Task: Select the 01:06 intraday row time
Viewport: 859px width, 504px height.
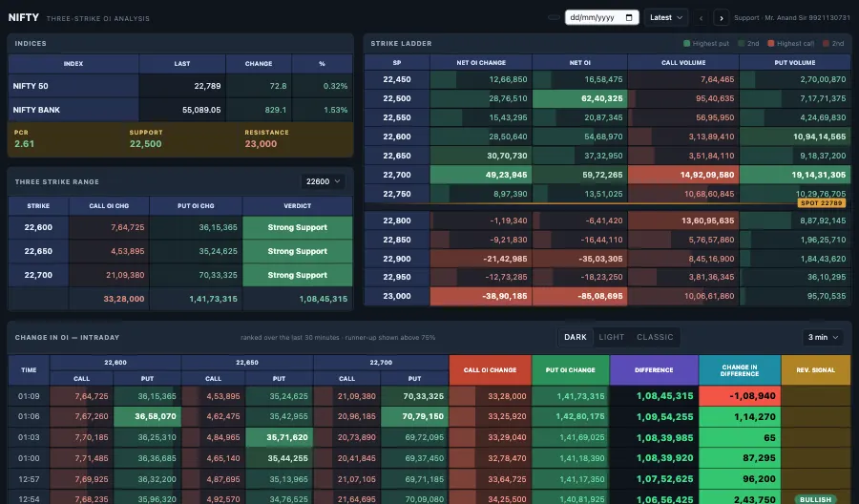Action: [29, 416]
